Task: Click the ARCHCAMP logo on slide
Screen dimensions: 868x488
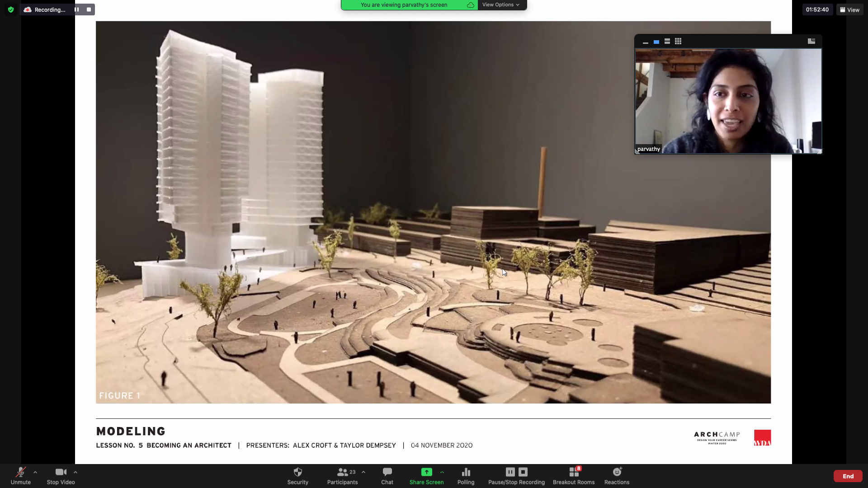Action: coord(717,437)
